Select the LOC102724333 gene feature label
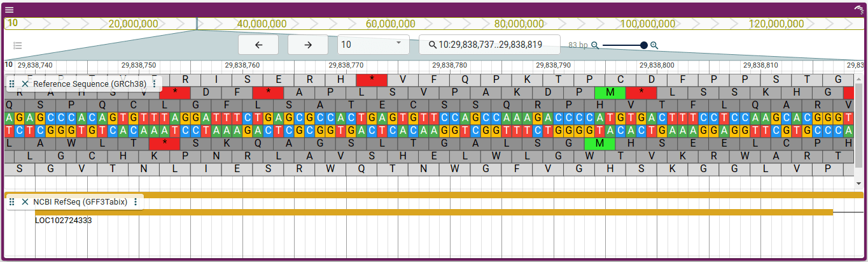 coord(64,221)
